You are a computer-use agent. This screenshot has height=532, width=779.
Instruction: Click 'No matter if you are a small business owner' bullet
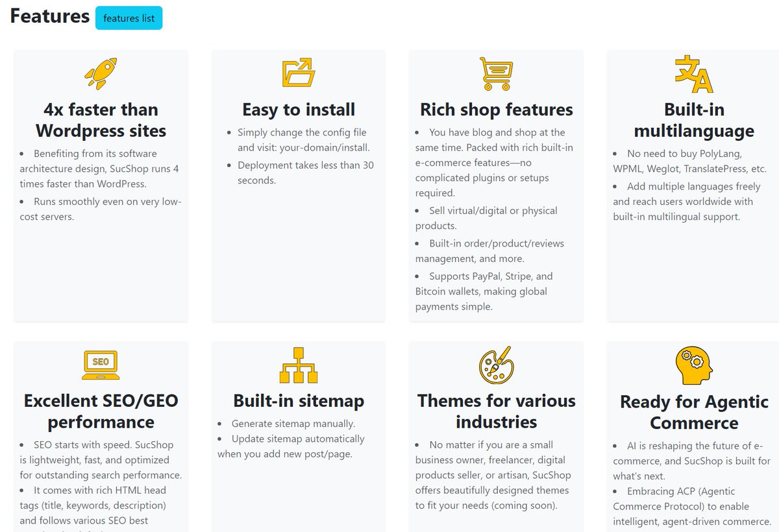pos(493,476)
